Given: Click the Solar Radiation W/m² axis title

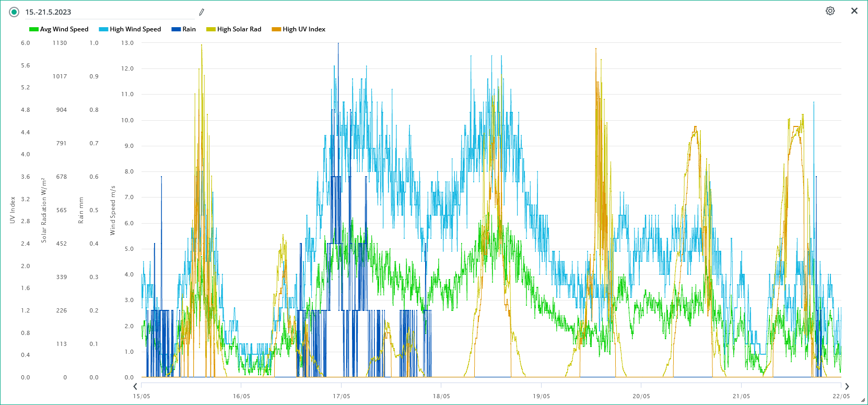Looking at the screenshot, I should (x=44, y=210).
